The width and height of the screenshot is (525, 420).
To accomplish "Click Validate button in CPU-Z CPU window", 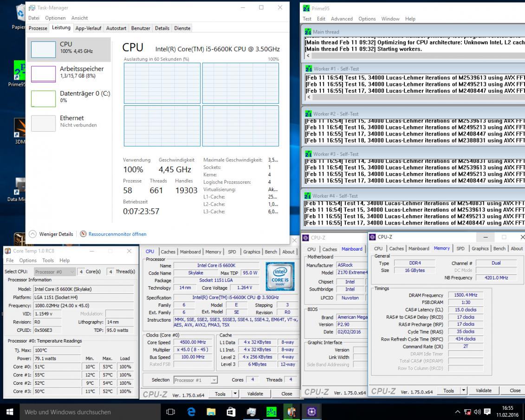I will tap(255, 394).
